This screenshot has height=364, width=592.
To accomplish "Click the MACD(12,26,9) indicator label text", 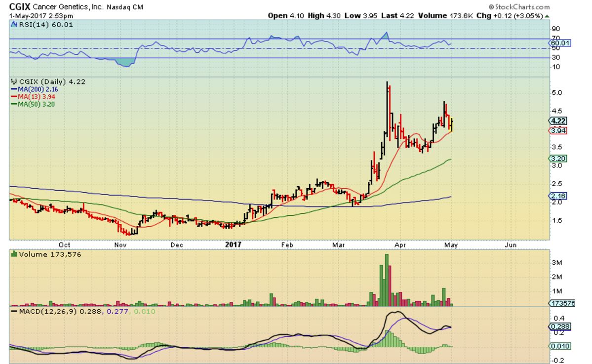I will coord(49,312).
